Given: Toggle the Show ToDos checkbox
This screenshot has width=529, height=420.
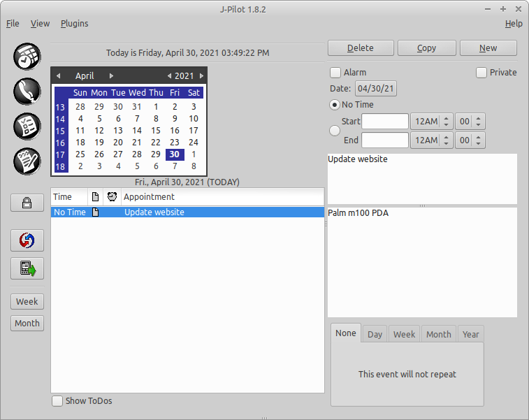Looking at the screenshot, I should [57, 401].
